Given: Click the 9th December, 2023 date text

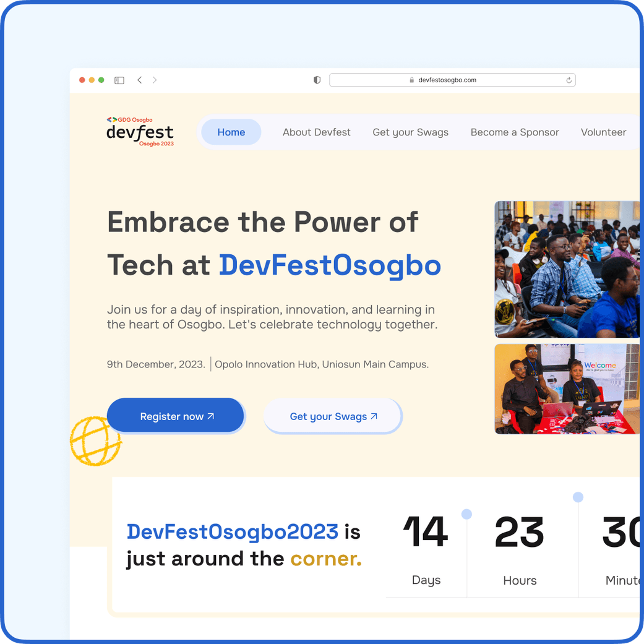Looking at the screenshot, I should point(156,364).
